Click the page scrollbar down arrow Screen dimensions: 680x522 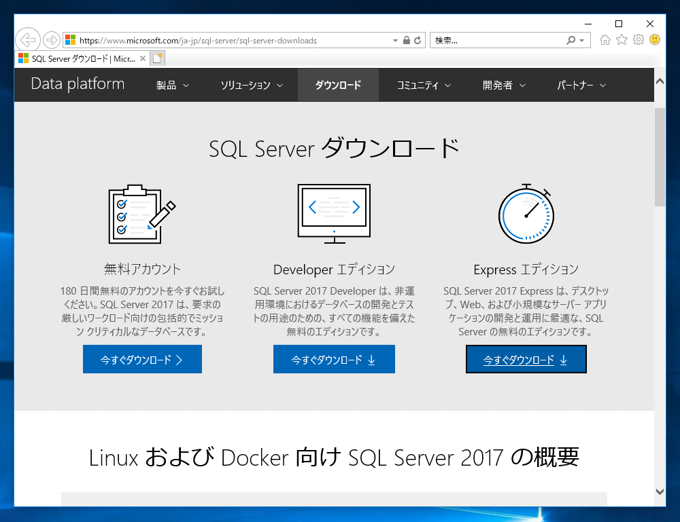(660, 492)
